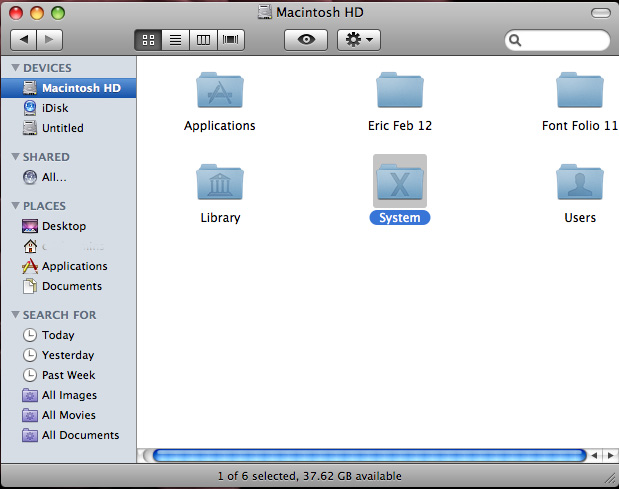Click the magnifying glass search icon

pos(515,40)
